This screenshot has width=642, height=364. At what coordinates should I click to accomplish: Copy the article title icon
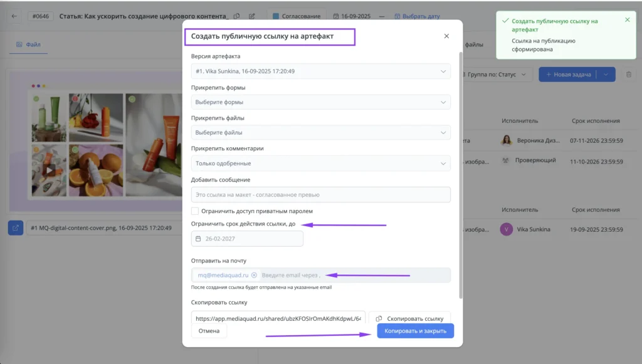pyautogui.click(x=236, y=16)
